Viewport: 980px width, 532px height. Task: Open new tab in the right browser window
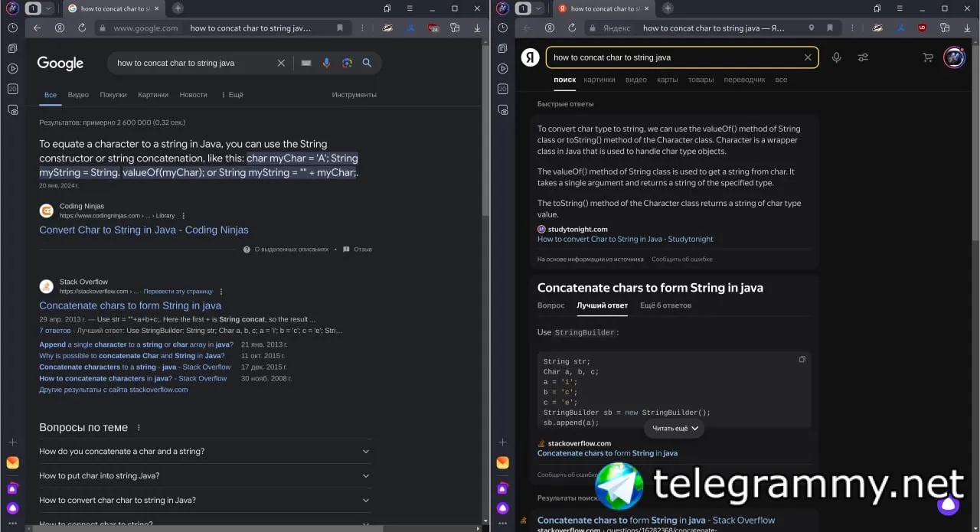coord(668,8)
